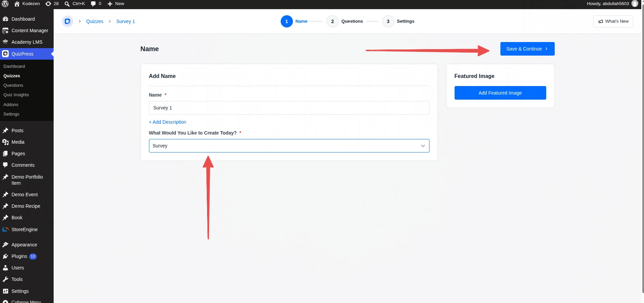This screenshot has width=644, height=303.
Task: Click the user avatar icon
Action: [634, 4]
